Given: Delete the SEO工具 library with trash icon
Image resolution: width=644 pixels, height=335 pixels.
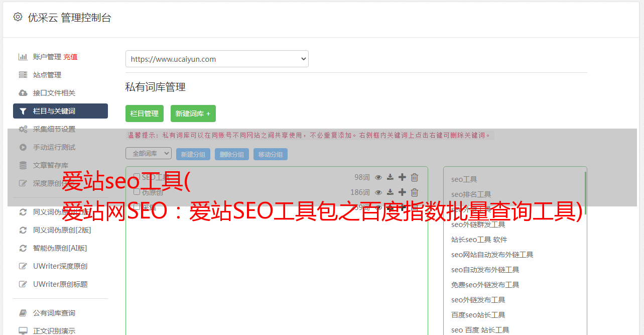Looking at the screenshot, I should (415, 177).
